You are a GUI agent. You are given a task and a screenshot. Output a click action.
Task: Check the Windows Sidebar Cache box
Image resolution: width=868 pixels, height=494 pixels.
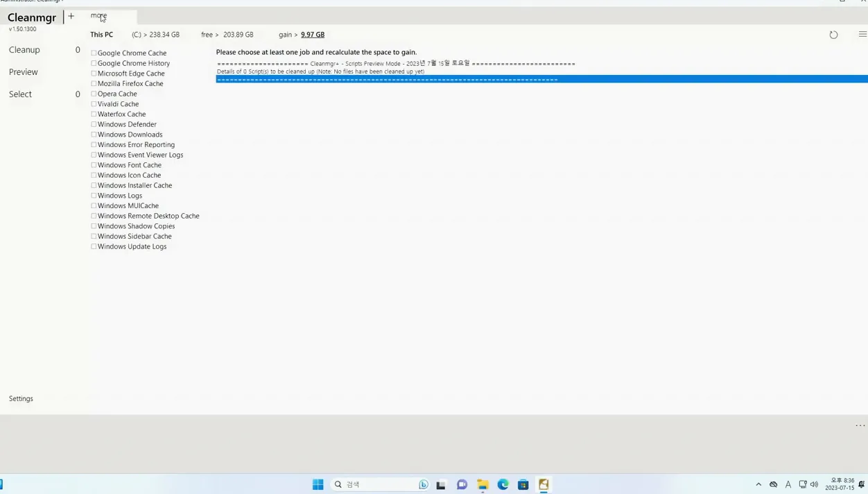[94, 236]
